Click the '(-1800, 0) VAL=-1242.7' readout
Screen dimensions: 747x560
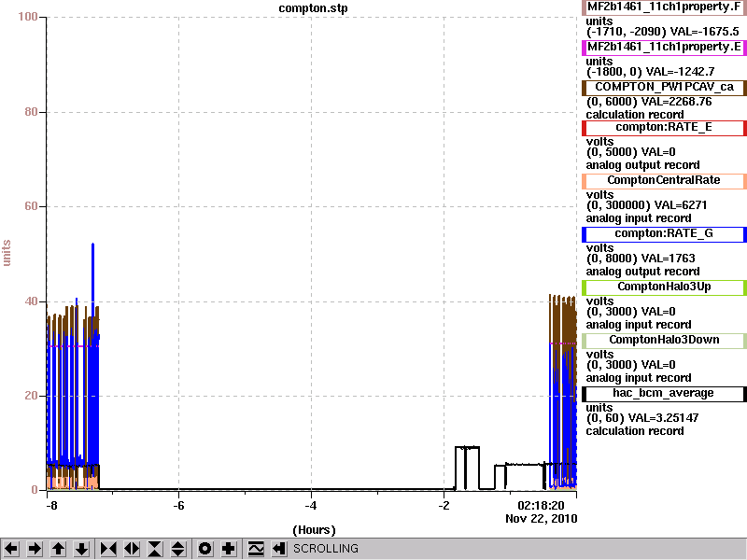[650, 72]
